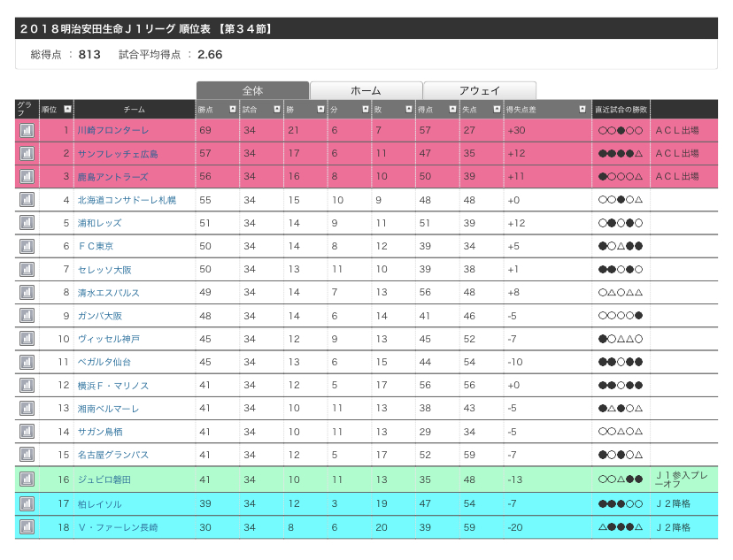Screen dimensions: 733x560
Task: Click the 直近試合の勝敗 column header
Action: [621, 110]
